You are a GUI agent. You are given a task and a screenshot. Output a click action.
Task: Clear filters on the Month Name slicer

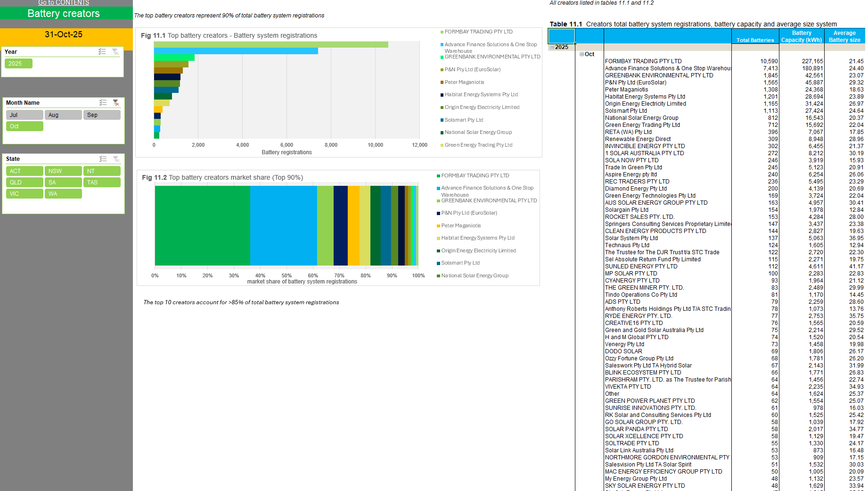coord(116,102)
